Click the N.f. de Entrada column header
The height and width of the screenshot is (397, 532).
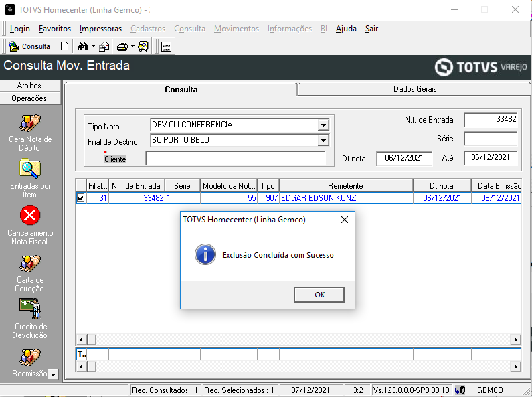pyautogui.click(x=137, y=186)
